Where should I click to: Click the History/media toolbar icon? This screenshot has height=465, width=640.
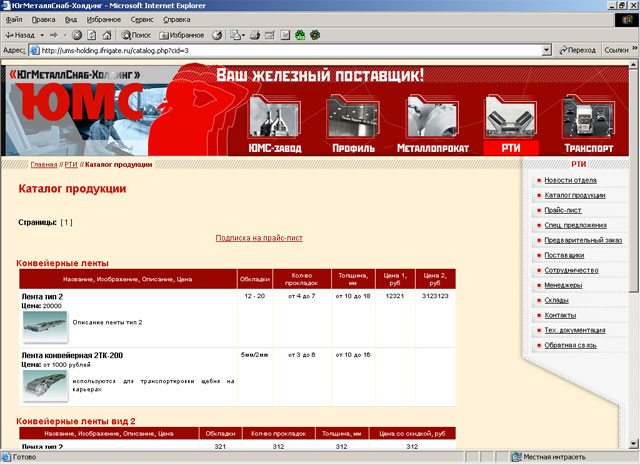217,35
